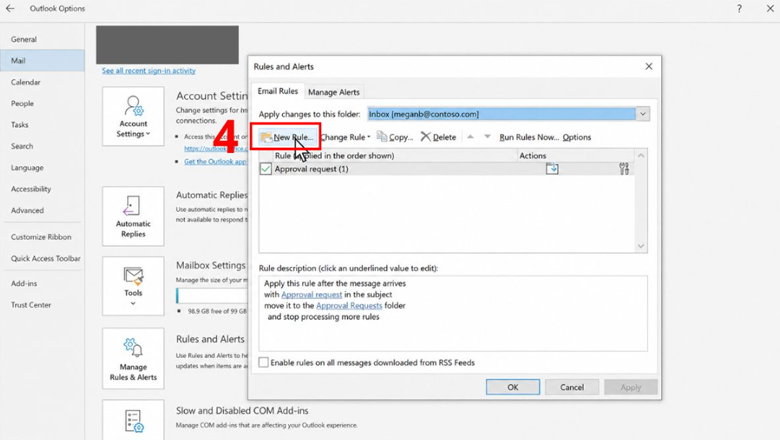
Task: Click the Approval Requests folder link
Action: [349, 305]
